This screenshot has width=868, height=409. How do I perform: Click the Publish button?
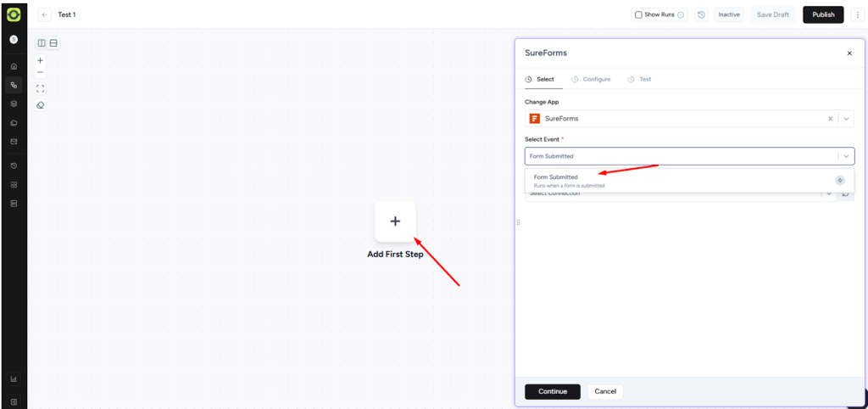(x=823, y=14)
